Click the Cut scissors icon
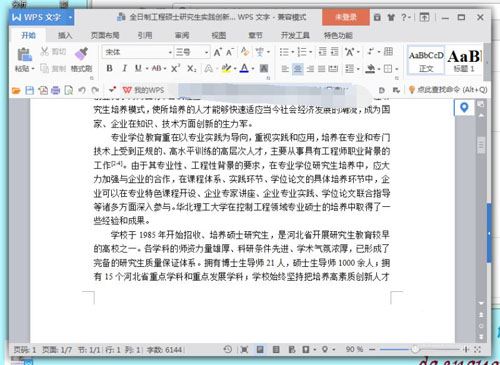The width and height of the screenshot is (500, 365). [x=44, y=51]
